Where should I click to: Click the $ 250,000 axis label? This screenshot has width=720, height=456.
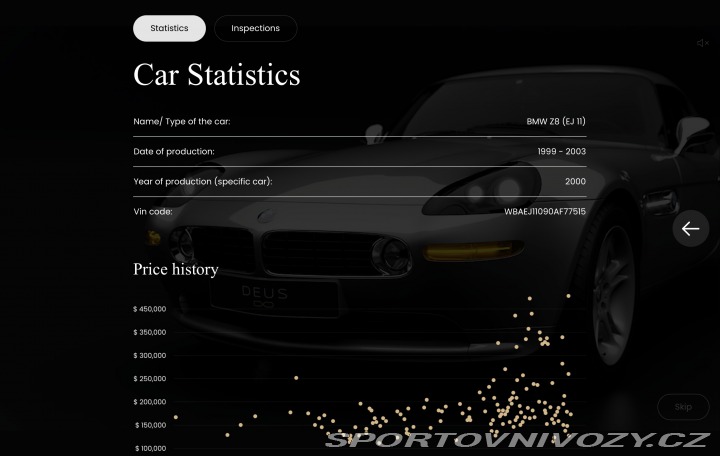click(x=149, y=378)
